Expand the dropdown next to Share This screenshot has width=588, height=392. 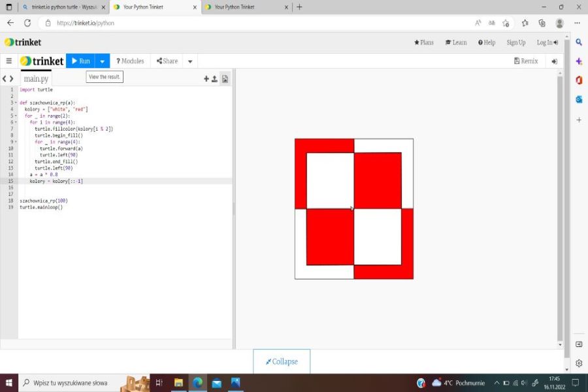point(190,61)
